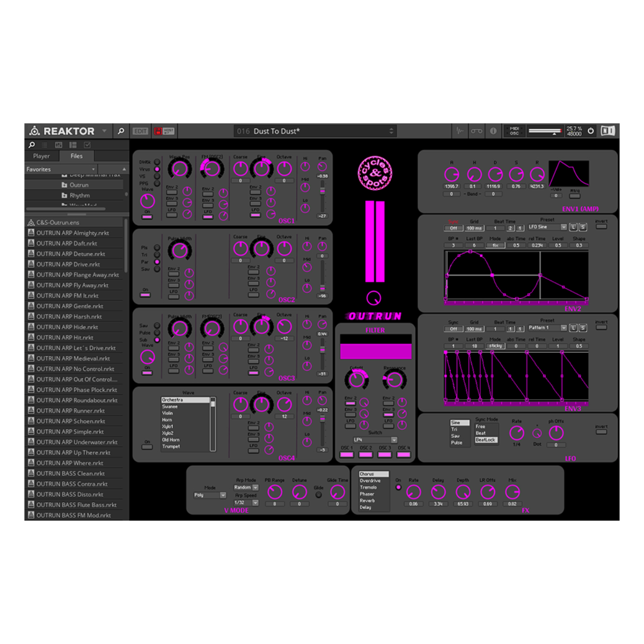This screenshot has height=644, width=644.
Task: Open the ENV3 Preset Pattern 1 dropdown
Action: tap(547, 328)
